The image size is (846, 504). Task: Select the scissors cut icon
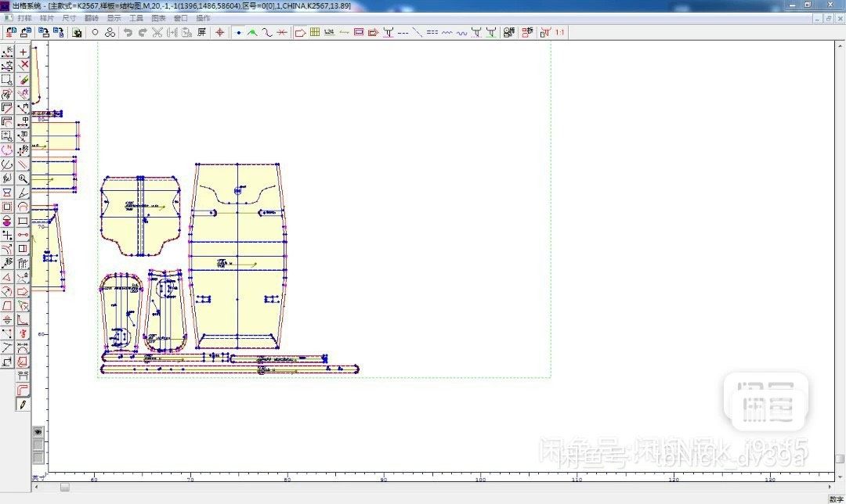(x=157, y=33)
